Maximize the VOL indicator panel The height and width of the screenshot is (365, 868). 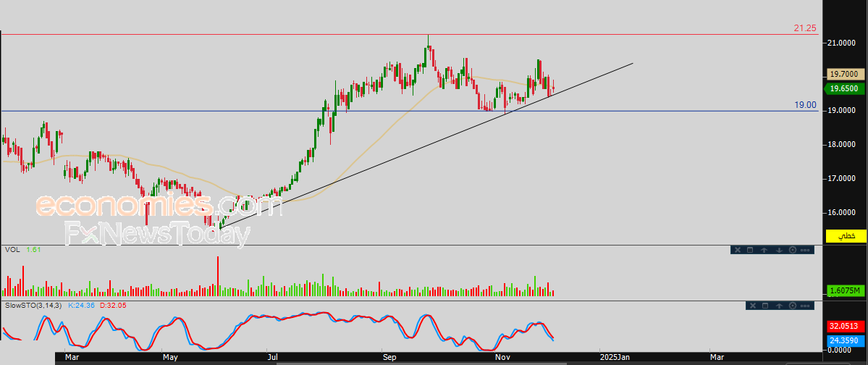click(751, 250)
